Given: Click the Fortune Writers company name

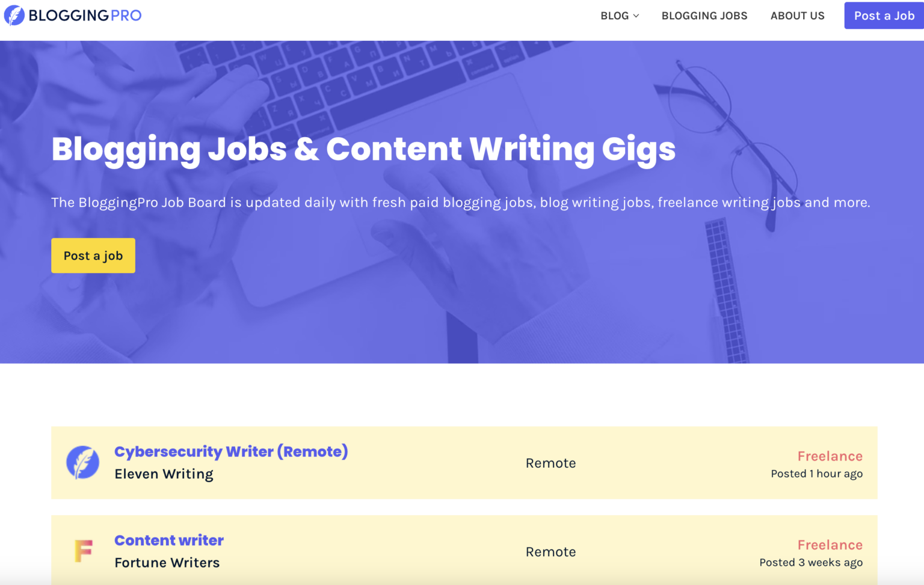Looking at the screenshot, I should click(x=167, y=563).
